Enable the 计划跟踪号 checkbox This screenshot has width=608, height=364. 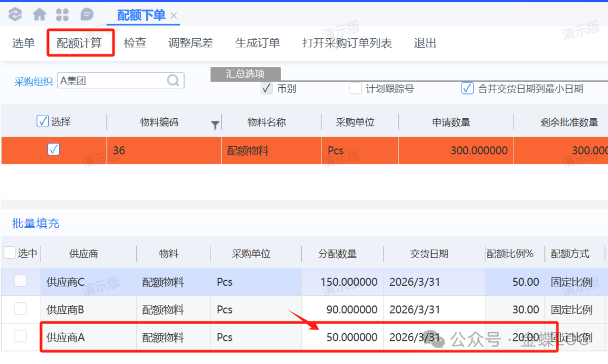click(x=355, y=88)
